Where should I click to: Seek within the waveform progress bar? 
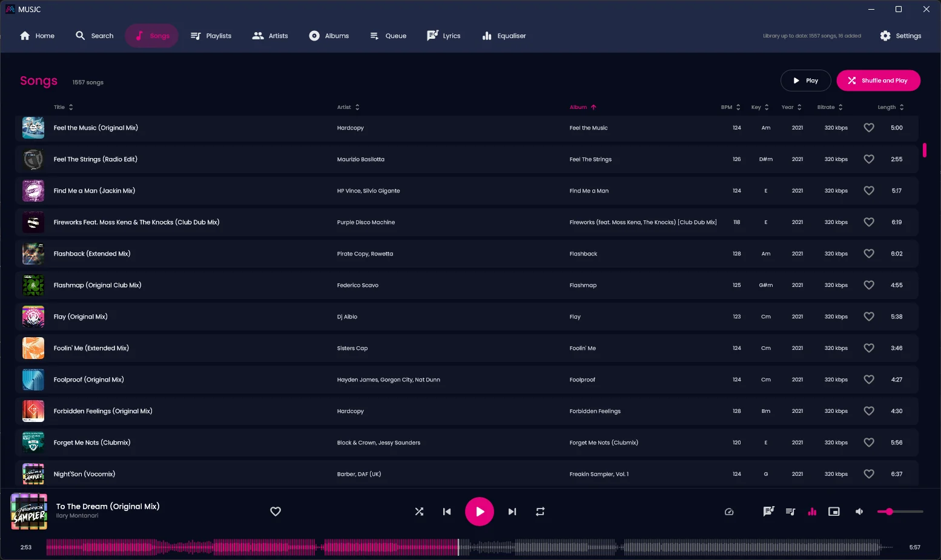(469, 547)
